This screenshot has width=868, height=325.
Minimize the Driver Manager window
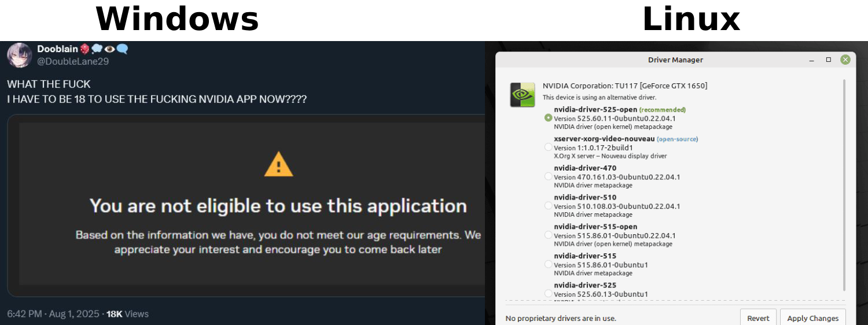coord(812,60)
